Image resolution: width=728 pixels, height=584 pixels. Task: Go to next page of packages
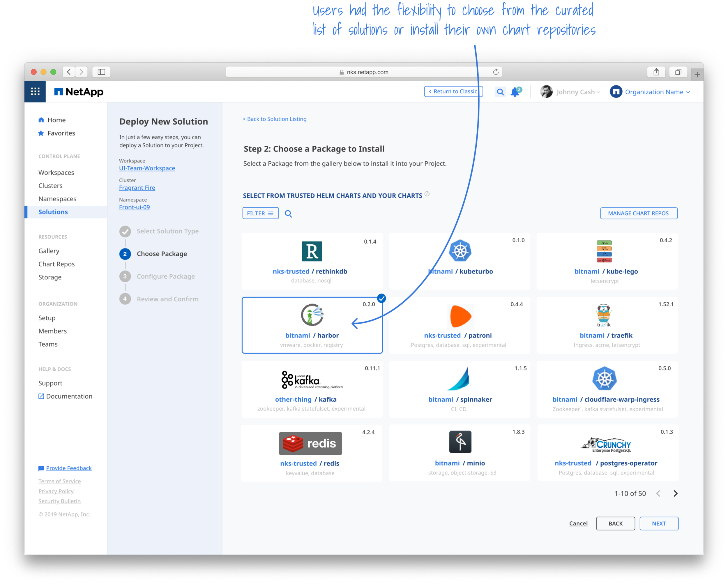coord(675,493)
